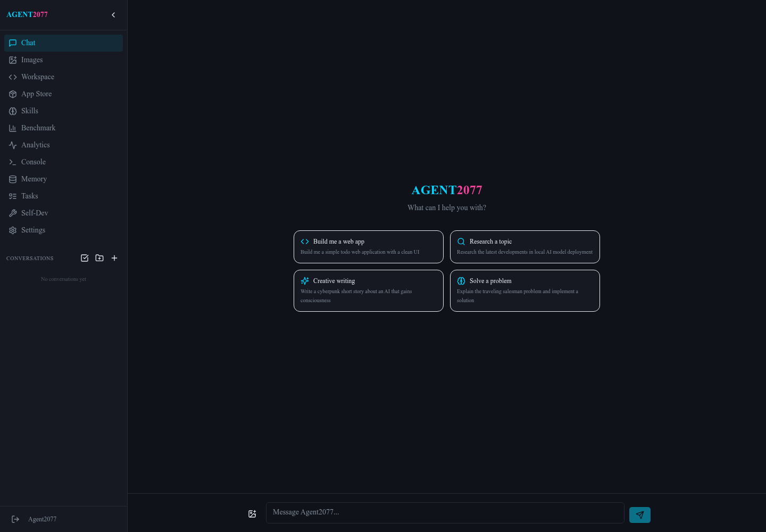Click 'What can I help you with?' text
The height and width of the screenshot is (532, 766).
pyautogui.click(x=447, y=207)
